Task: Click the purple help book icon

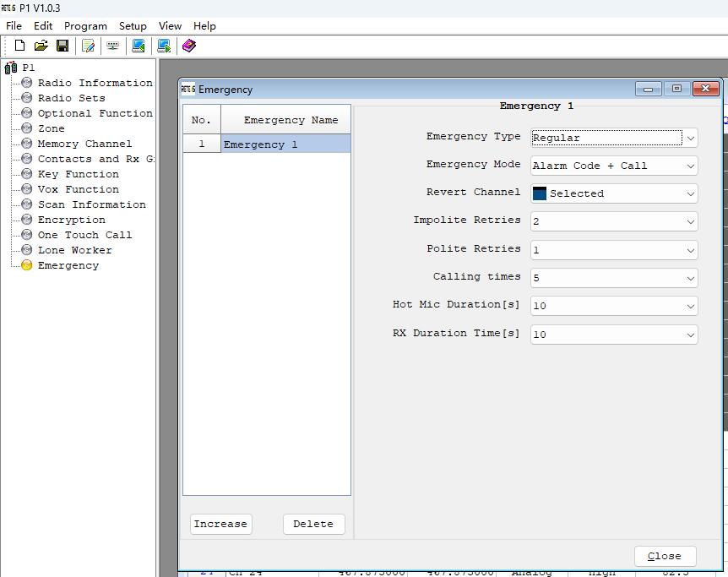Action: tap(189, 46)
